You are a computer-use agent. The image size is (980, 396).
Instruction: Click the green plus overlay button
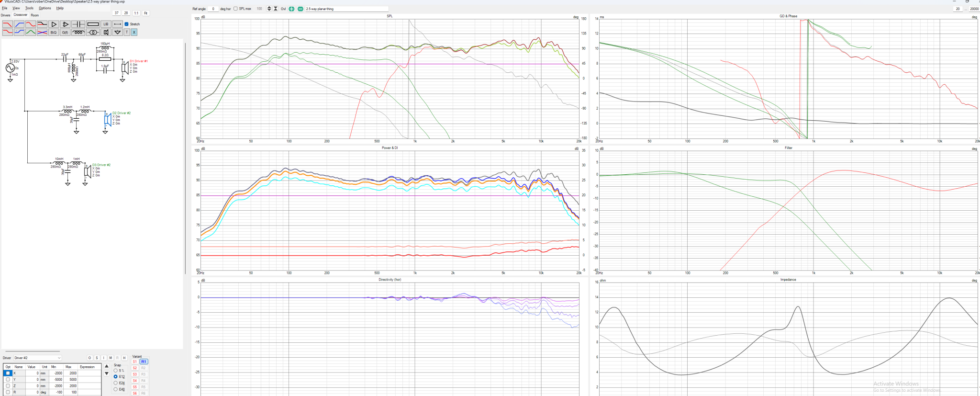coord(291,9)
